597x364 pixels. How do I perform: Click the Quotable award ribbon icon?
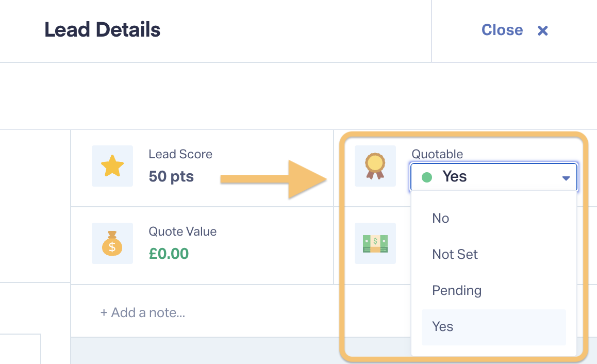tap(375, 166)
